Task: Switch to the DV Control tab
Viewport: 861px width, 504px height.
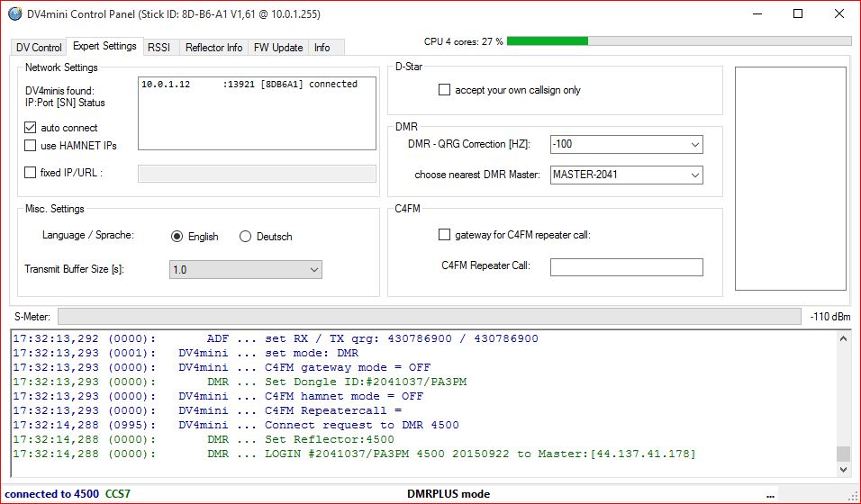Action: click(x=39, y=47)
